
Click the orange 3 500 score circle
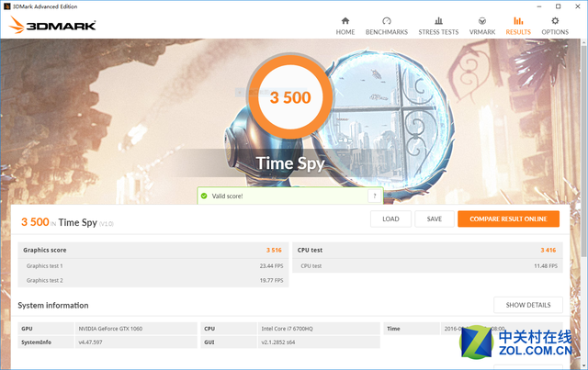[289, 97]
